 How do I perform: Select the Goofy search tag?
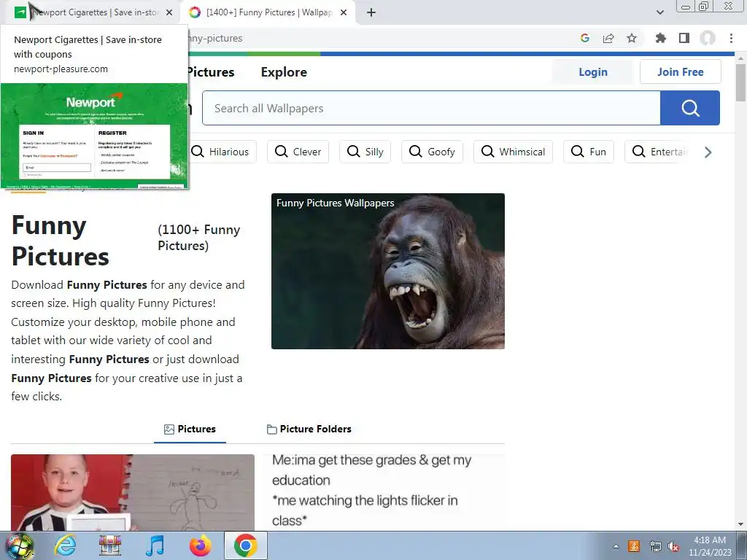point(432,152)
